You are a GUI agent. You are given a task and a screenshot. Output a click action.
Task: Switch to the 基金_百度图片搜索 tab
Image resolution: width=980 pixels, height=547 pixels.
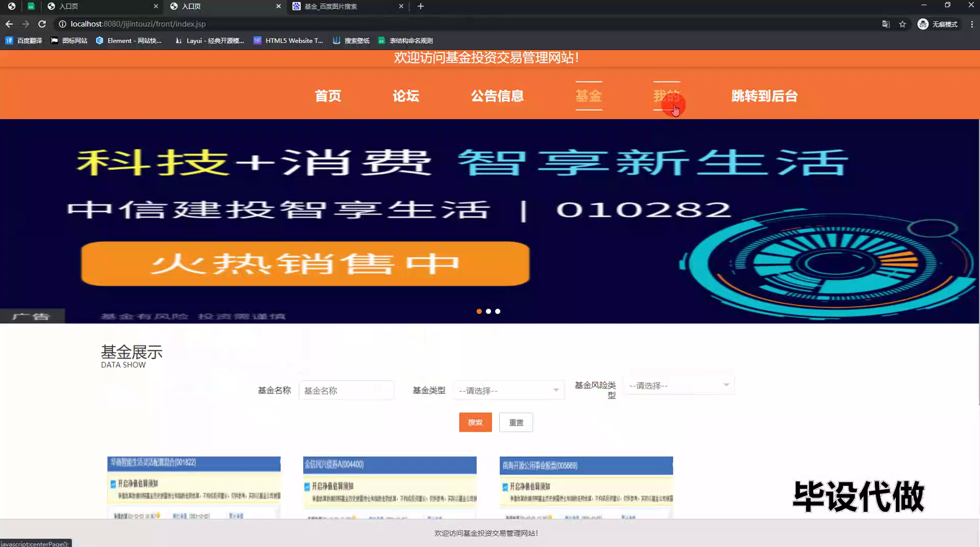347,6
